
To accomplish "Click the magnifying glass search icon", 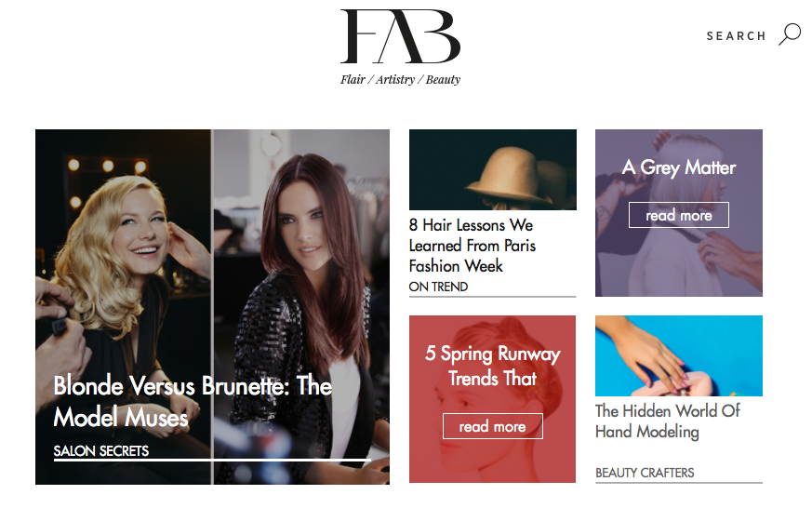I will pyautogui.click(x=790, y=34).
